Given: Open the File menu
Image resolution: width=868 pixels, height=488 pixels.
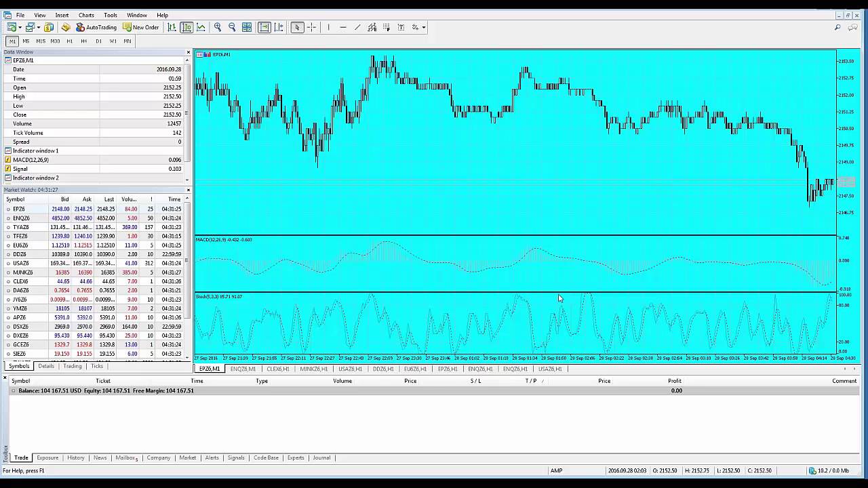Looking at the screenshot, I should (x=20, y=15).
